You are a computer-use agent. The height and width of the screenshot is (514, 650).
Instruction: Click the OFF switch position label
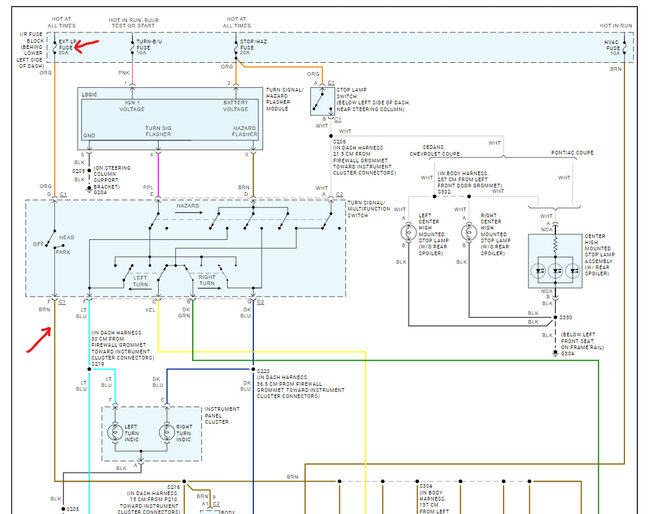38,244
